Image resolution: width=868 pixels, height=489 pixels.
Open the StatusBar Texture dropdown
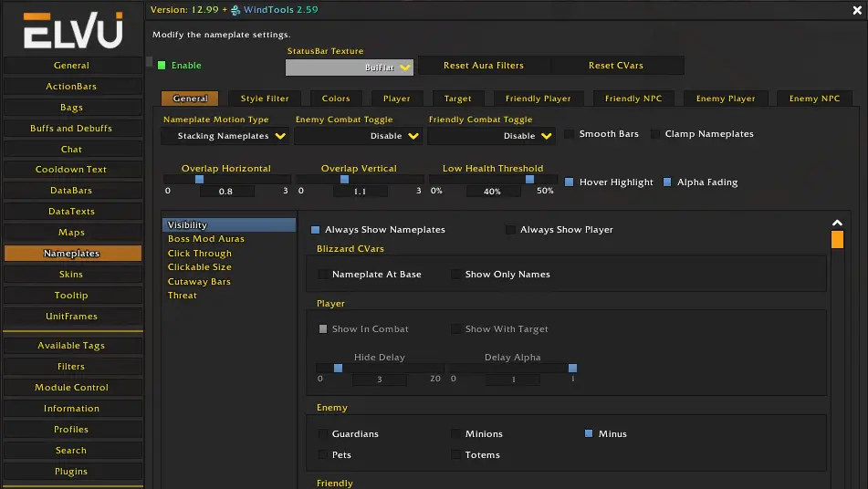[350, 68]
